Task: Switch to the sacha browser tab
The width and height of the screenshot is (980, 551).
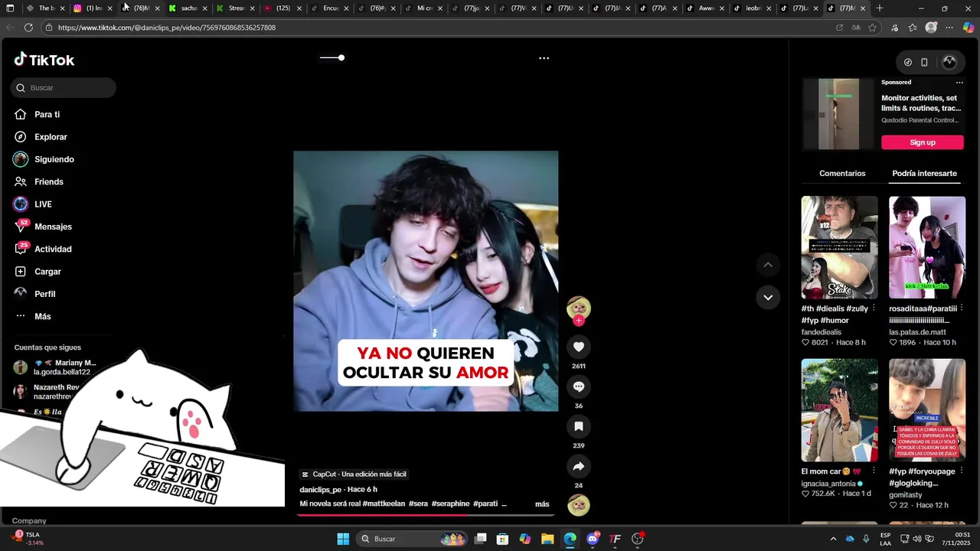Action: (187, 8)
